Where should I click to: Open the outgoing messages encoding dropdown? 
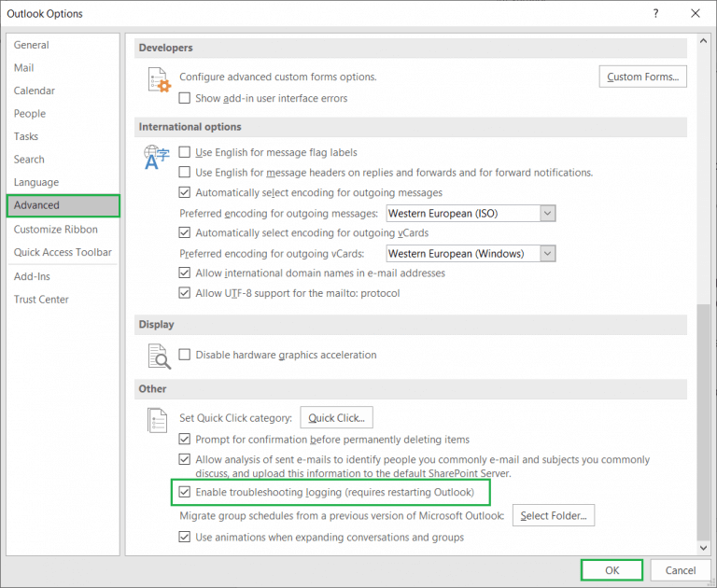tap(547, 214)
